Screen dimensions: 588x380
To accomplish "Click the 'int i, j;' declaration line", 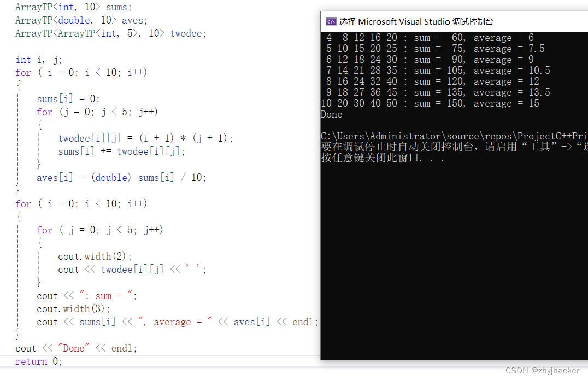I will (x=39, y=60).
